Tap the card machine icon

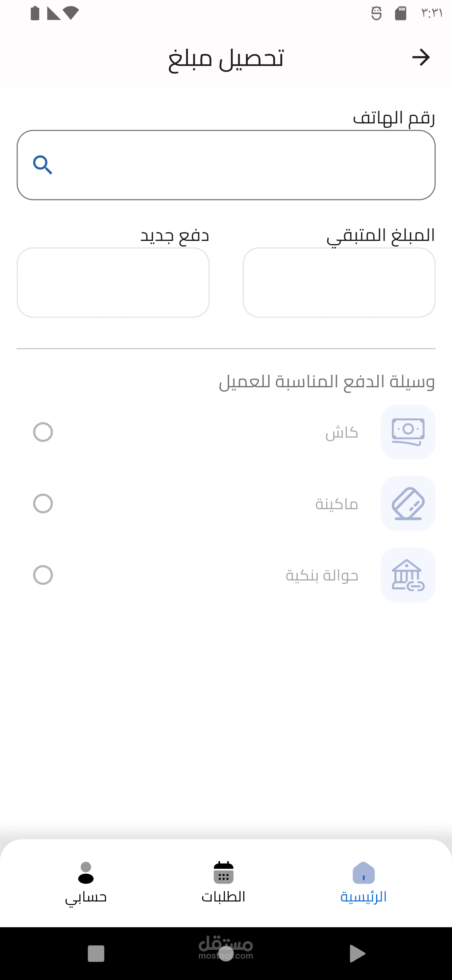(x=408, y=503)
